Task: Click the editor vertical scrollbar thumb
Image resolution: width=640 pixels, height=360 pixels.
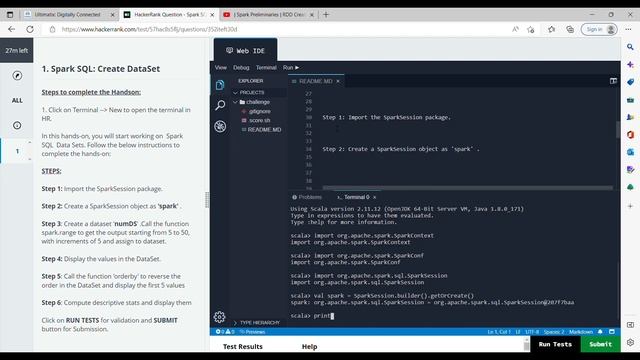Action: [618, 130]
